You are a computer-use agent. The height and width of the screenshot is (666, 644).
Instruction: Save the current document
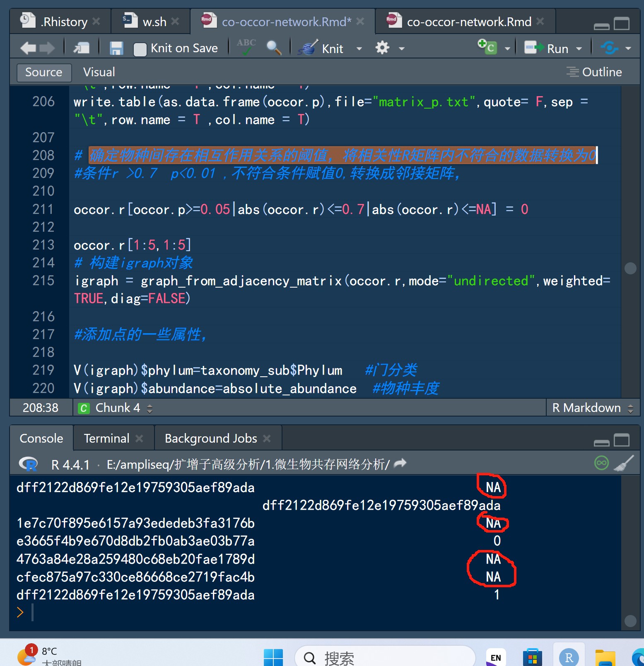pos(116,48)
